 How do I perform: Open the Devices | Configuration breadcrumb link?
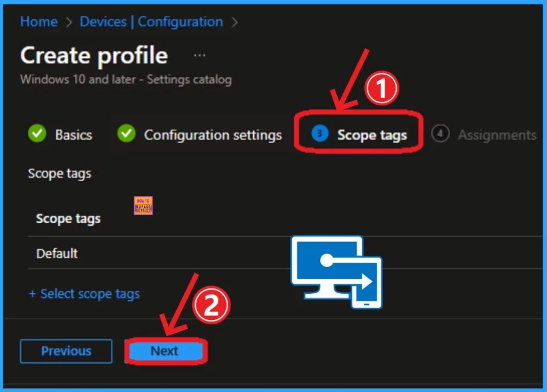tap(151, 22)
